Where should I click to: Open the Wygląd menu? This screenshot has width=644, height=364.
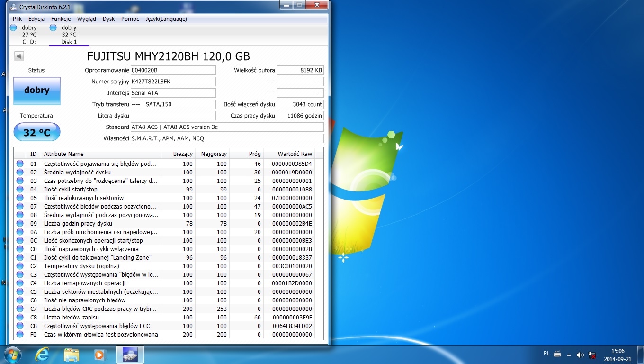tap(87, 19)
